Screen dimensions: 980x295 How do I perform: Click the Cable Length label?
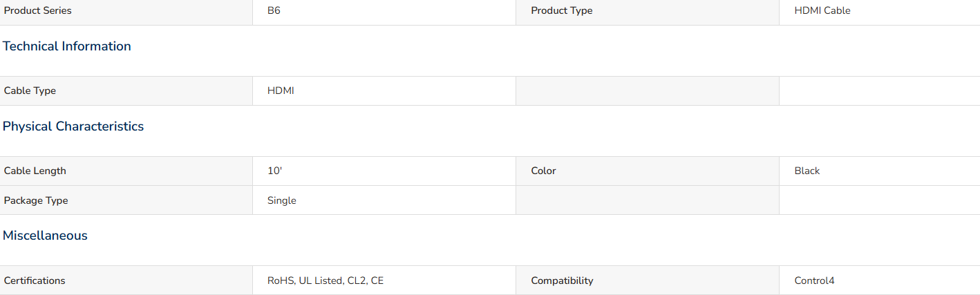(x=35, y=171)
